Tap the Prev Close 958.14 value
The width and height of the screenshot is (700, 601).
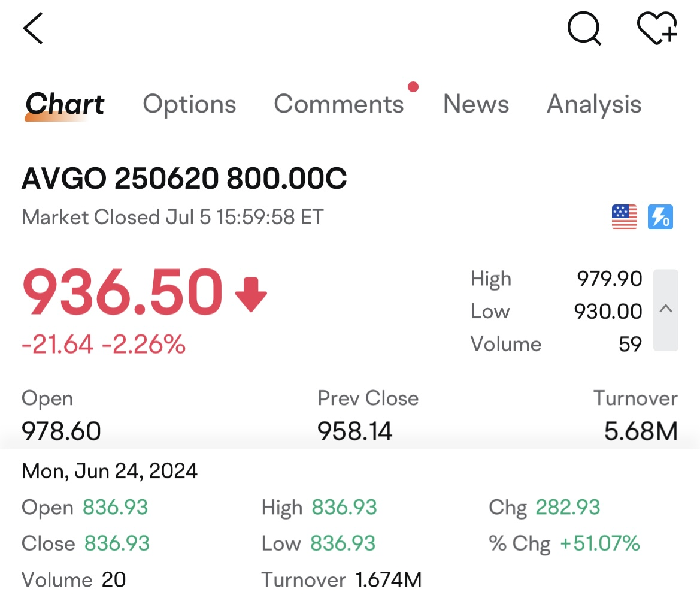(355, 431)
